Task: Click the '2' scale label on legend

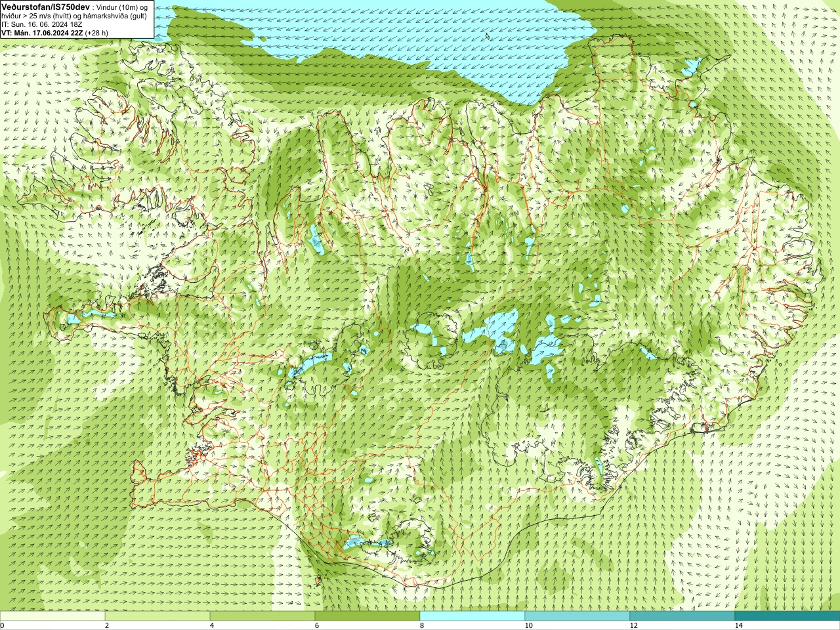Action: [107, 625]
